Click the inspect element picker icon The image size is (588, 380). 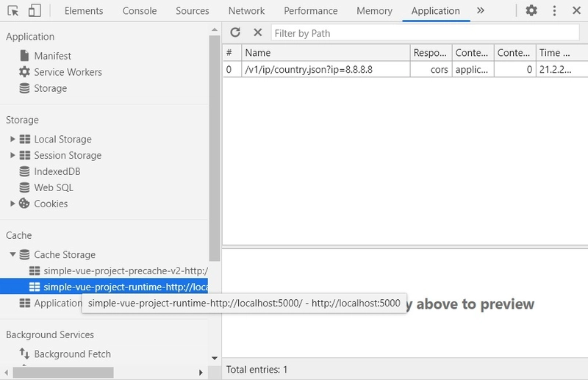coord(12,11)
